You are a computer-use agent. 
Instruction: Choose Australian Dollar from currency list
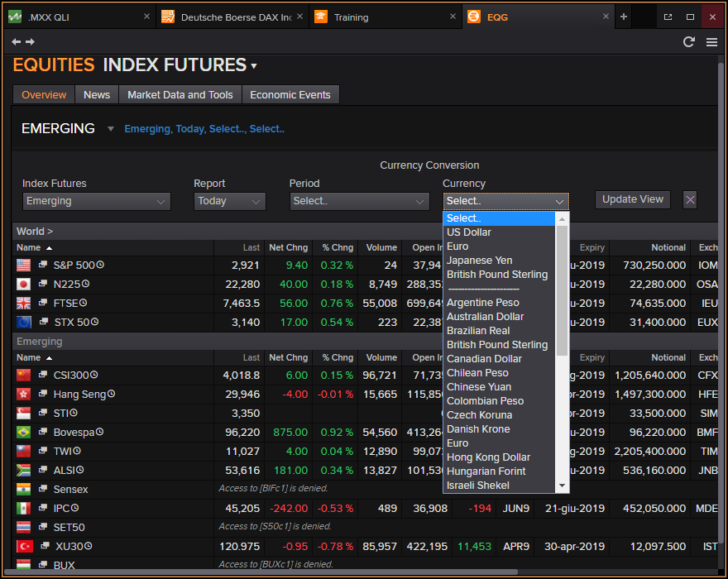click(499, 317)
